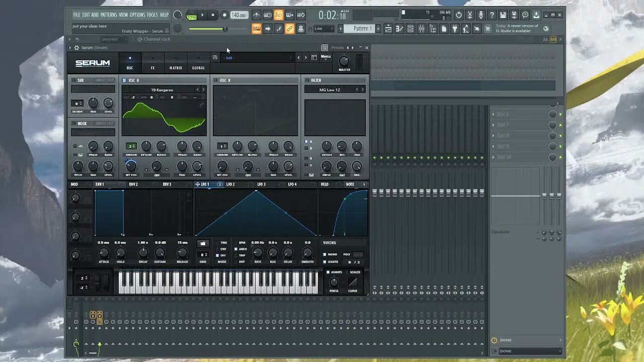Click the portamento CURVE box
This screenshot has width=644, height=362.
click(353, 282)
